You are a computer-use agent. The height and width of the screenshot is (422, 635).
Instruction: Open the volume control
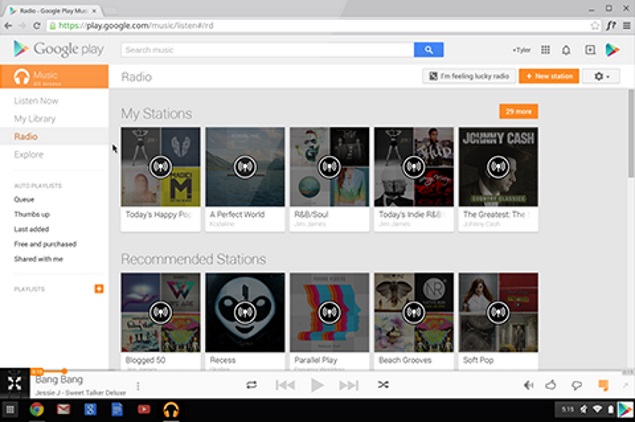pos(528,385)
